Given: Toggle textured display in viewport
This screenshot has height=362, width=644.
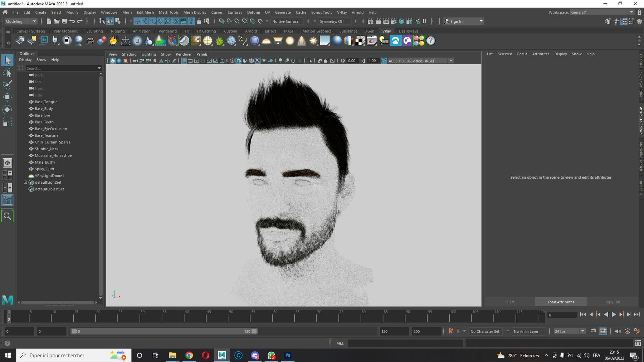Looking at the screenshot, I should (258, 61).
